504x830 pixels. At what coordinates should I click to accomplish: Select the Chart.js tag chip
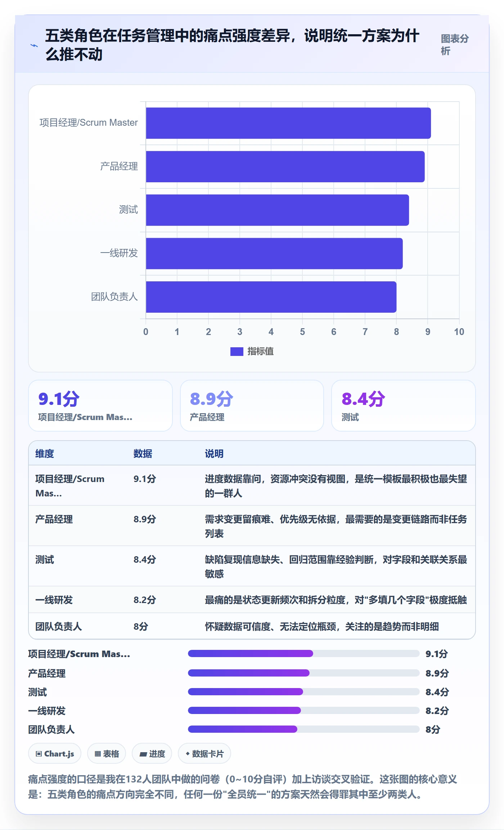[55, 754]
